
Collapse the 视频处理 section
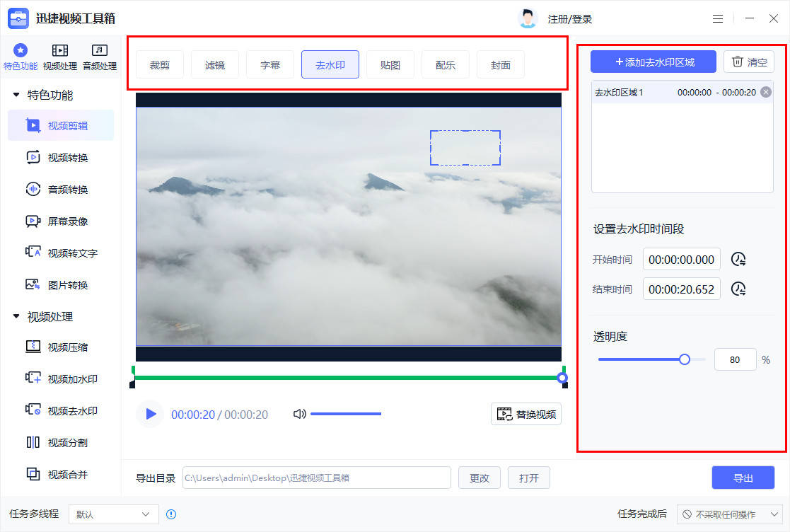(x=16, y=316)
